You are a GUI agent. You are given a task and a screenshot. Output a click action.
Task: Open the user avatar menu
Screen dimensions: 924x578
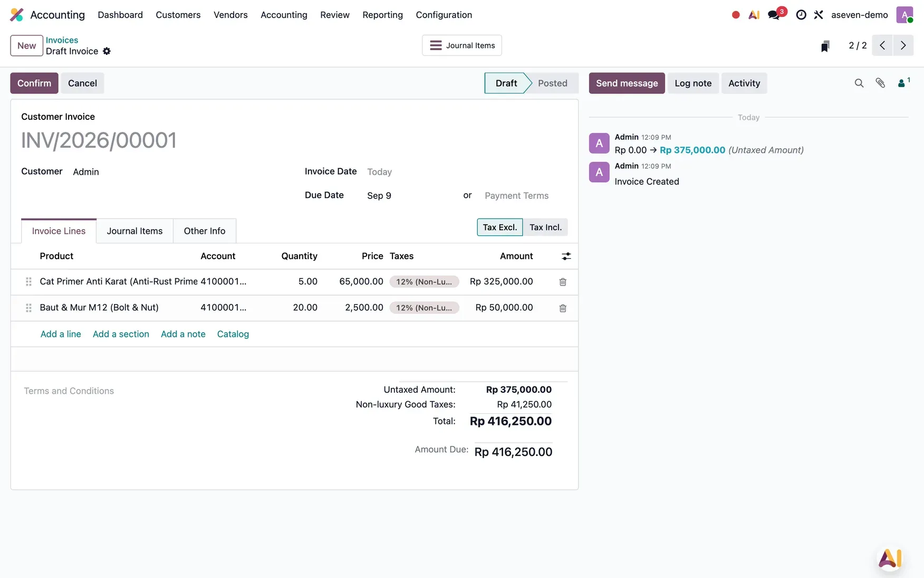pos(904,15)
